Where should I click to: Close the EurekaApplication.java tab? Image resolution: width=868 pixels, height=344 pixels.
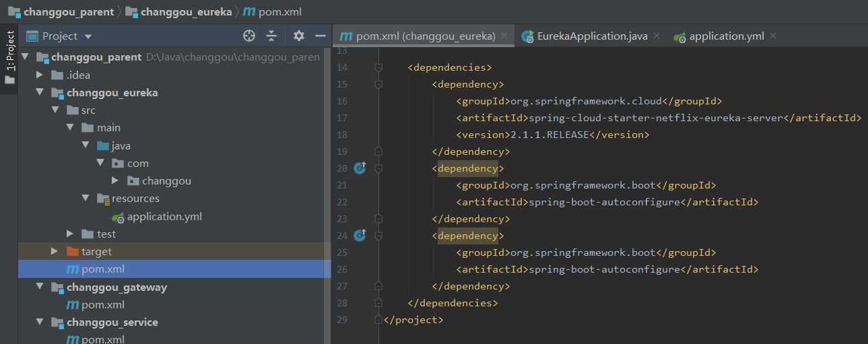point(657,36)
